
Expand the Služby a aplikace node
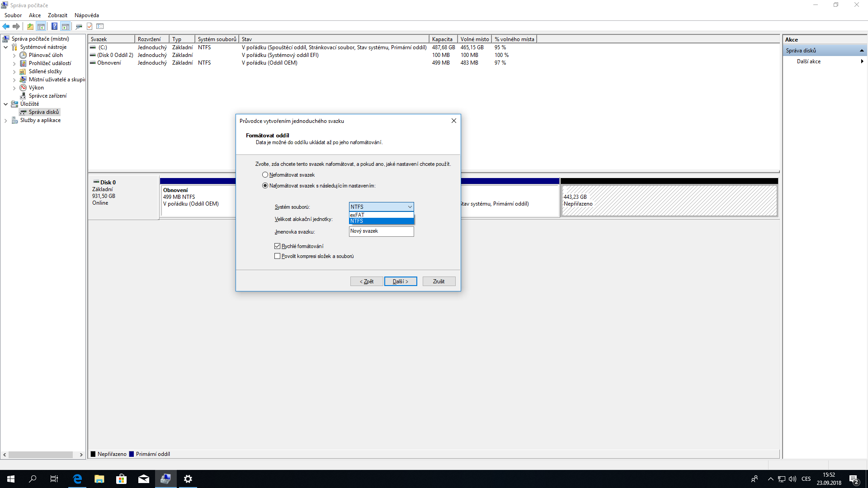pos(5,120)
